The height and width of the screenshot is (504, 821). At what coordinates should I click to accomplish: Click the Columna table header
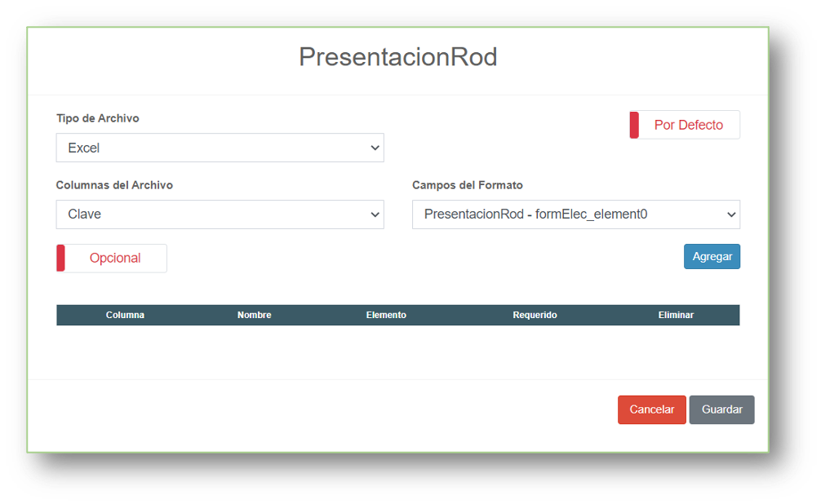(x=125, y=315)
